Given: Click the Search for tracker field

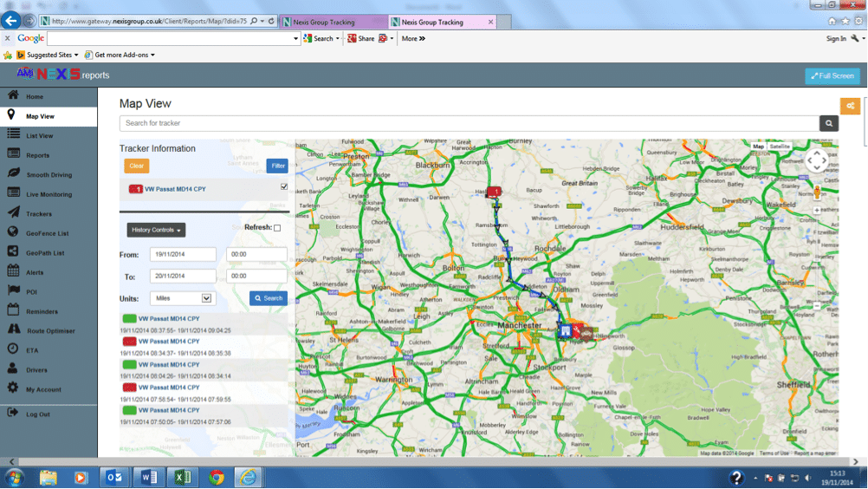Looking at the screenshot, I should (x=470, y=123).
